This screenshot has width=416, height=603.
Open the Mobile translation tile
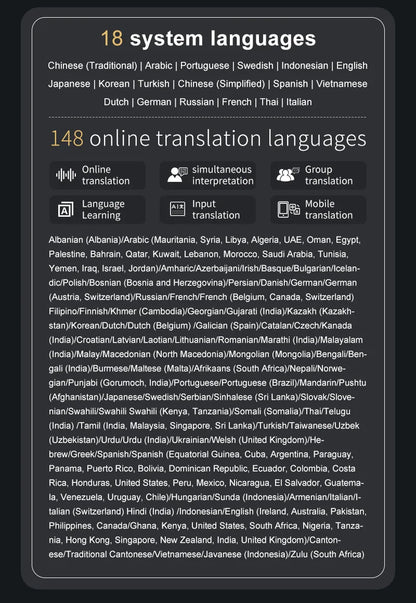(318, 210)
